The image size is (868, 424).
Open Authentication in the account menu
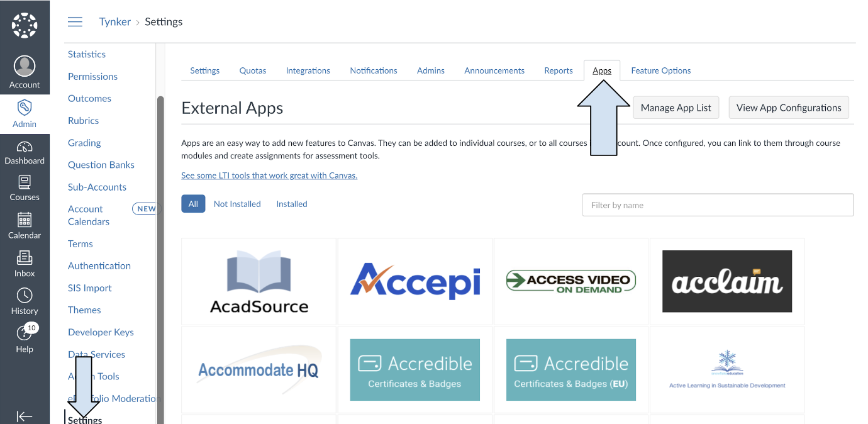click(99, 265)
